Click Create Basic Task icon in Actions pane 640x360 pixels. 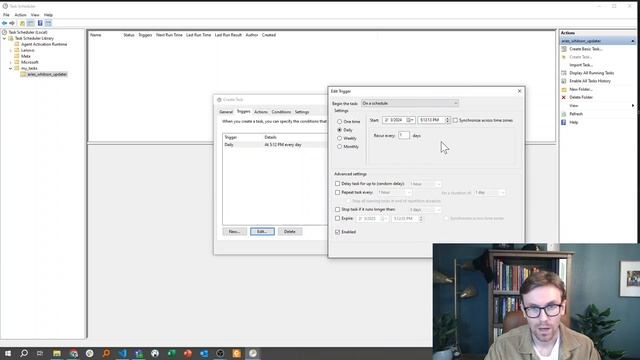pos(564,49)
